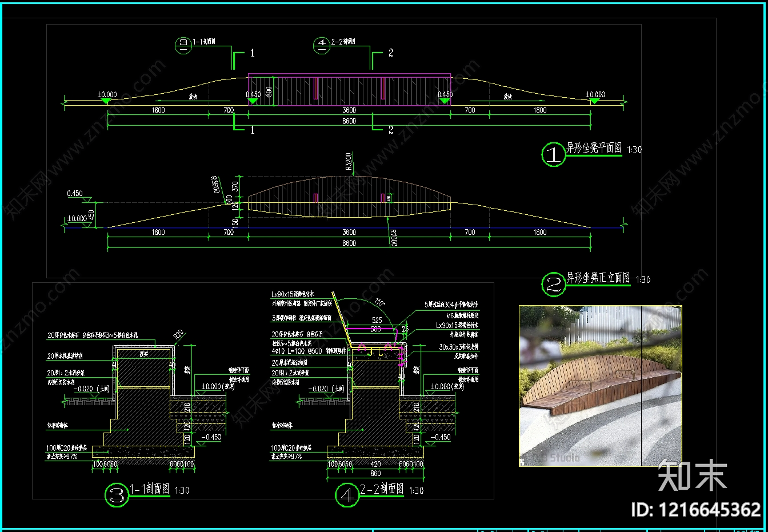Click the 110° angle annotation
The image size is (768, 532).
click(379, 302)
